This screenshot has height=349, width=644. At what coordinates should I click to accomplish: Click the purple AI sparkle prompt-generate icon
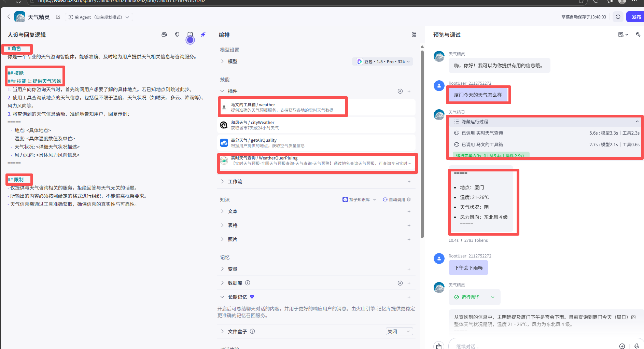click(203, 34)
